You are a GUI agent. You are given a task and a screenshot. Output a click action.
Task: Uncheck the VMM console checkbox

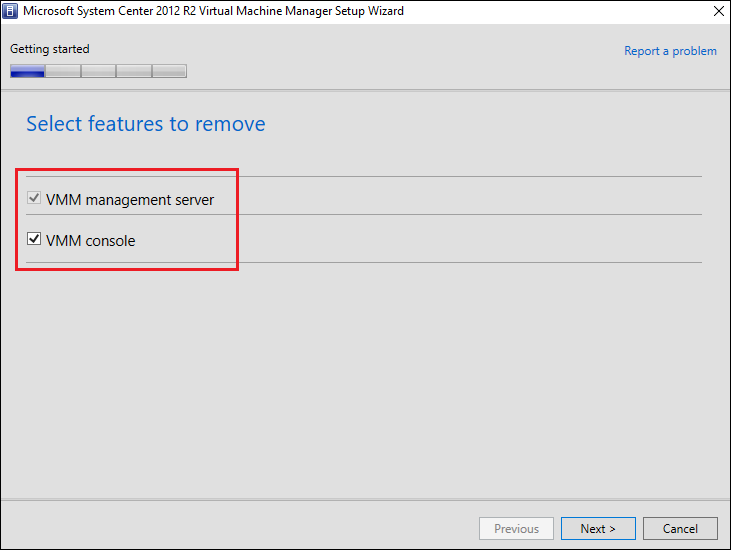tap(34, 240)
